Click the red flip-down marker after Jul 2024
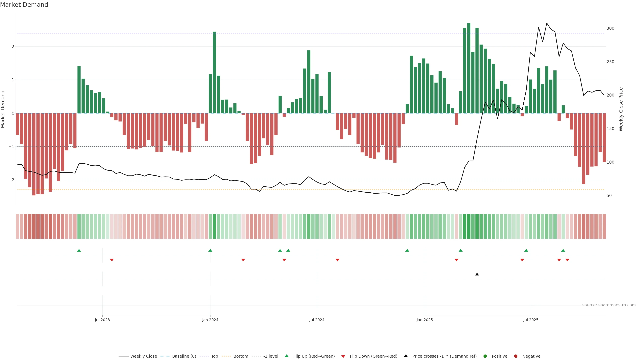644x362 pixels. point(337,260)
